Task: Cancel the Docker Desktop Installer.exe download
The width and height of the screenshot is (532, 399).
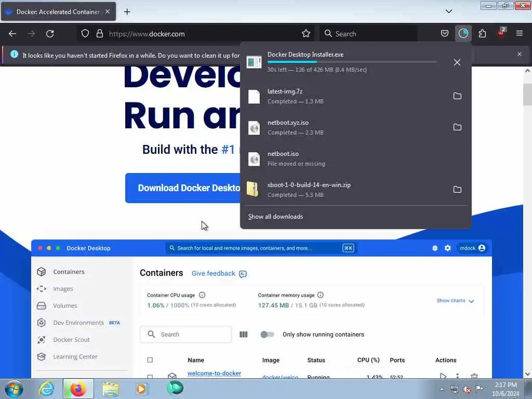Action: [x=457, y=62]
